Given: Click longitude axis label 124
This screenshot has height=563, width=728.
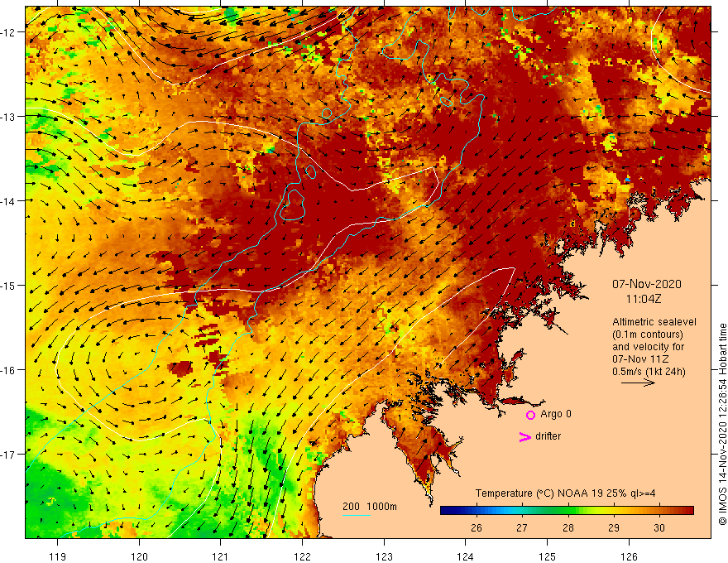Looking at the screenshot, I should coord(465,556).
